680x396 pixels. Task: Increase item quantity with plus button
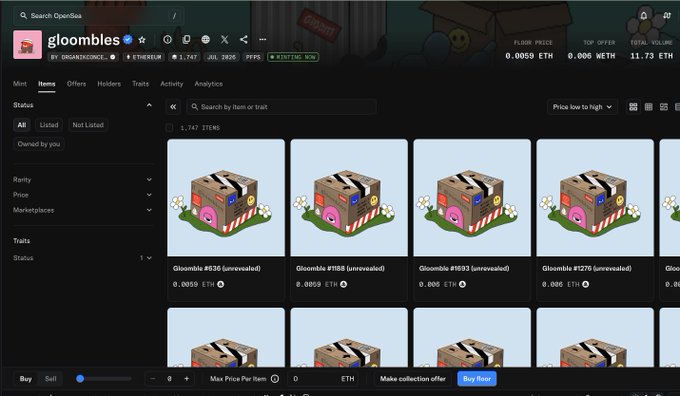186,379
